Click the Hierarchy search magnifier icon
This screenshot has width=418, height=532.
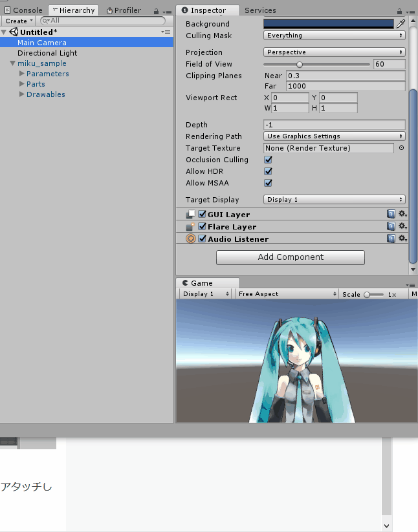(x=46, y=21)
